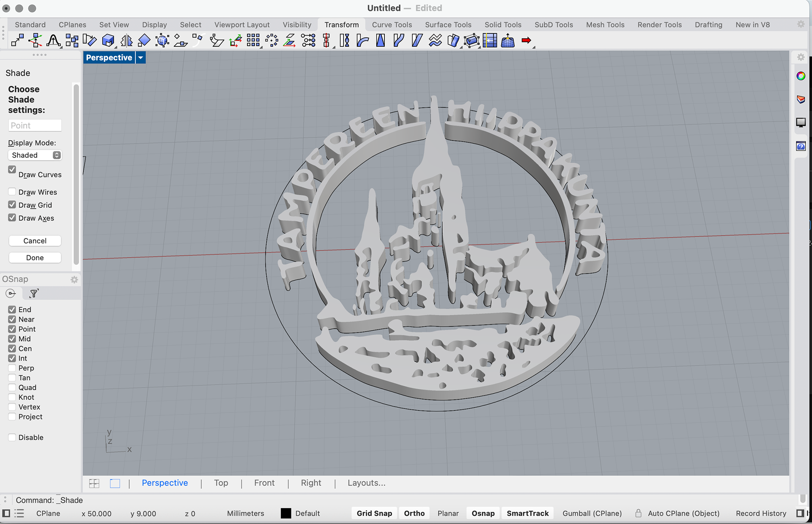Toggle the Draw Grid checkbox
Screen dimensions: 812x524
point(12,205)
